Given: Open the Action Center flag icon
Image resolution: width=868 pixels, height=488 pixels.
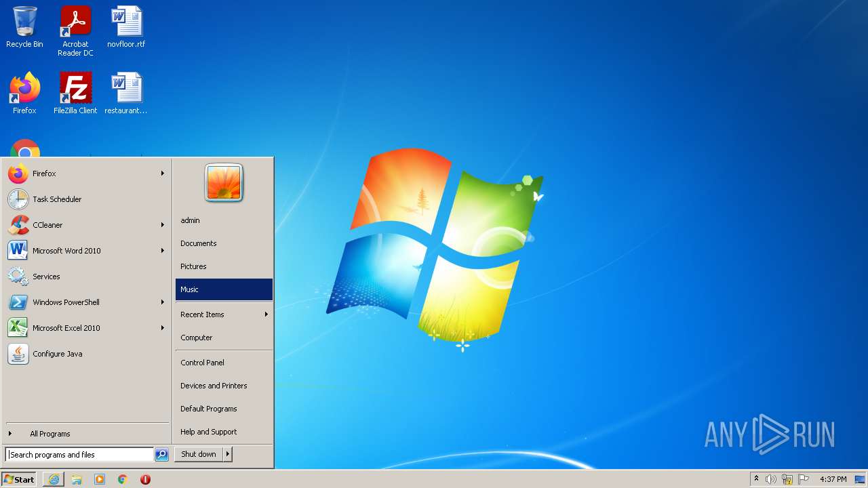Looking at the screenshot, I should (x=804, y=479).
